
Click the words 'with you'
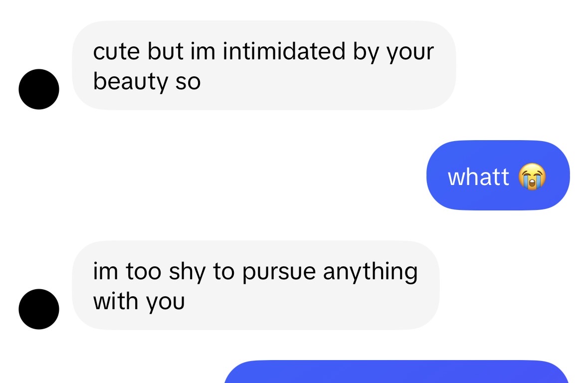coord(139,302)
